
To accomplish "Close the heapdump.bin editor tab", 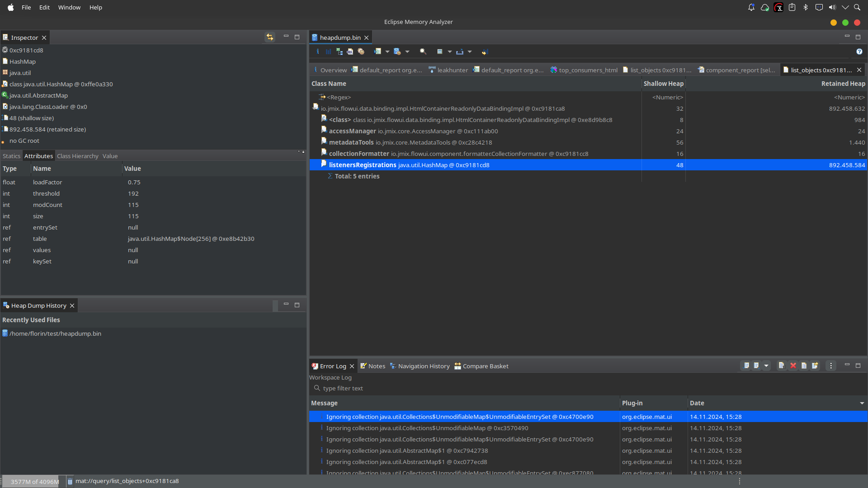I will click(367, 38).
